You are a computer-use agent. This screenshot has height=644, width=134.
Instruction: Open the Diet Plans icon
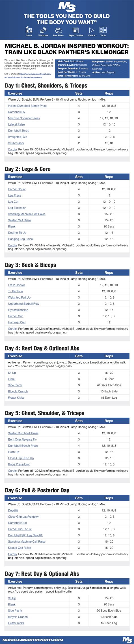[x=59, y=30]
